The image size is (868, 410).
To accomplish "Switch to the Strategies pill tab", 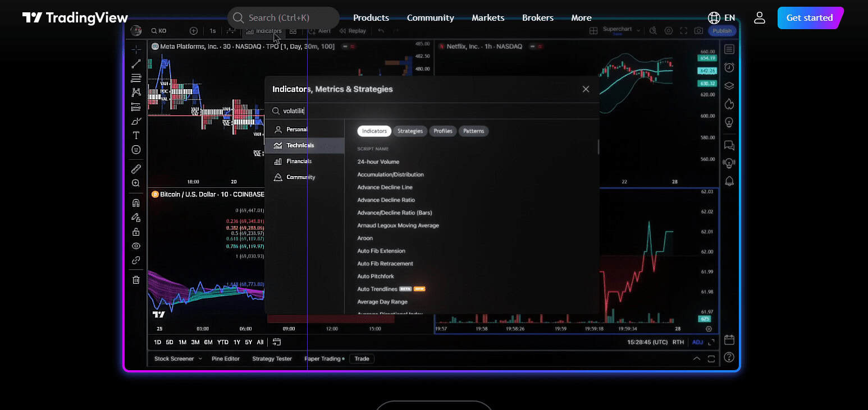I will 410,131.
